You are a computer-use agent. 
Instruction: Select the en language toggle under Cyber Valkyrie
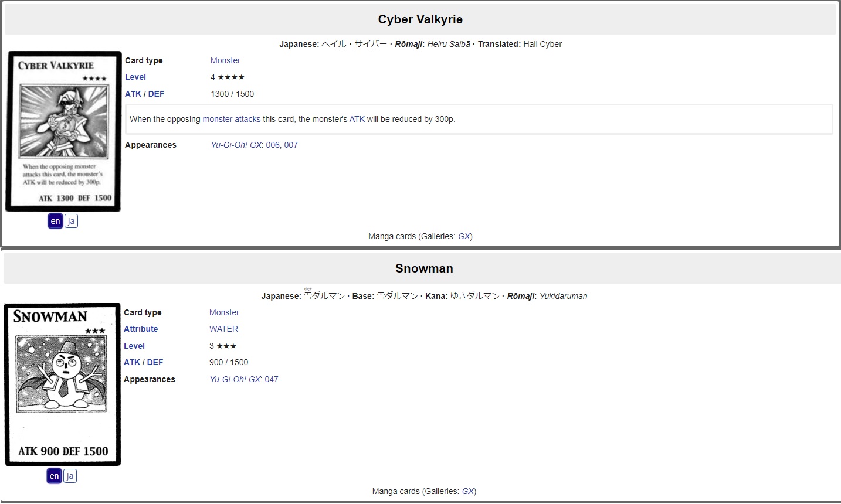(55, 221)
